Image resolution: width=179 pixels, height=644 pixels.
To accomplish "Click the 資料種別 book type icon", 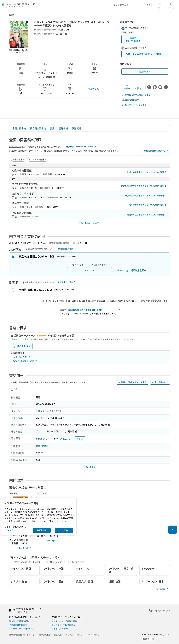I will 21,68.
